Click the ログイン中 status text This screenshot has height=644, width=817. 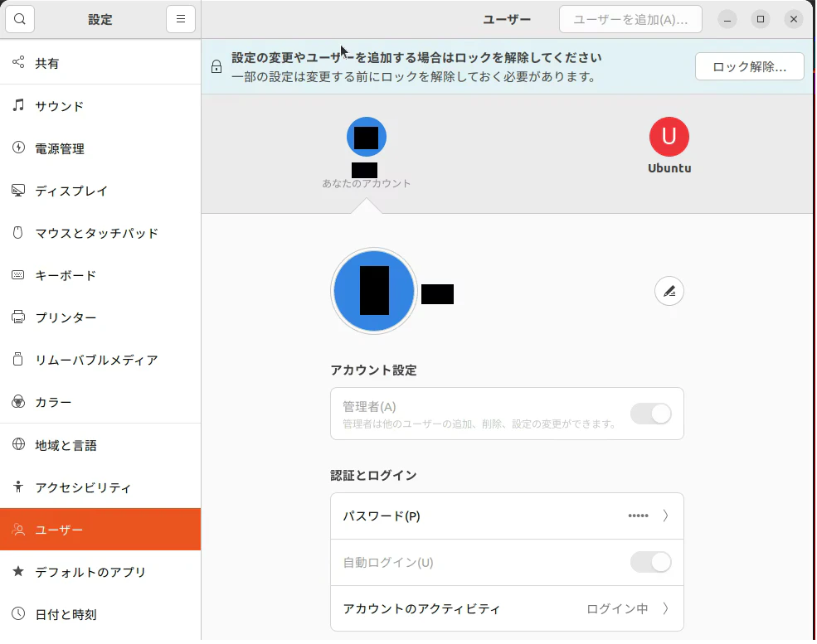tap(617, 608)
